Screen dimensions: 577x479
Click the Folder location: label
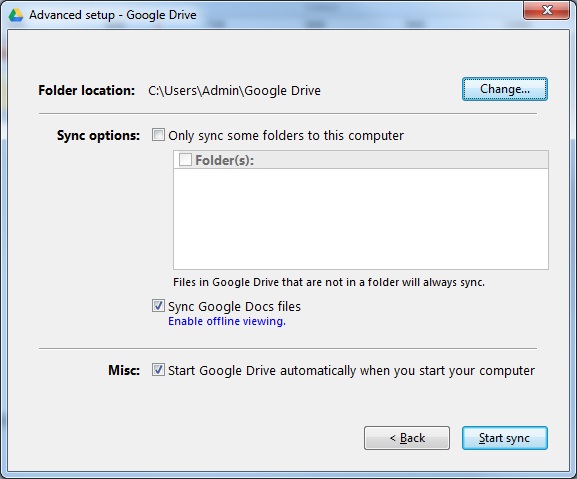point(86,91)
